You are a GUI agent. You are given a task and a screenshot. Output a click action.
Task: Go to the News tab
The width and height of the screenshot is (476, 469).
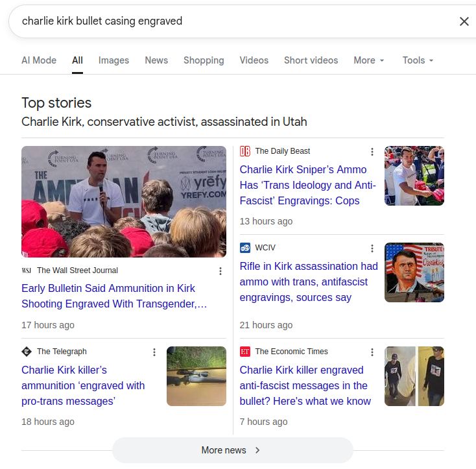[x=156, y=60]
